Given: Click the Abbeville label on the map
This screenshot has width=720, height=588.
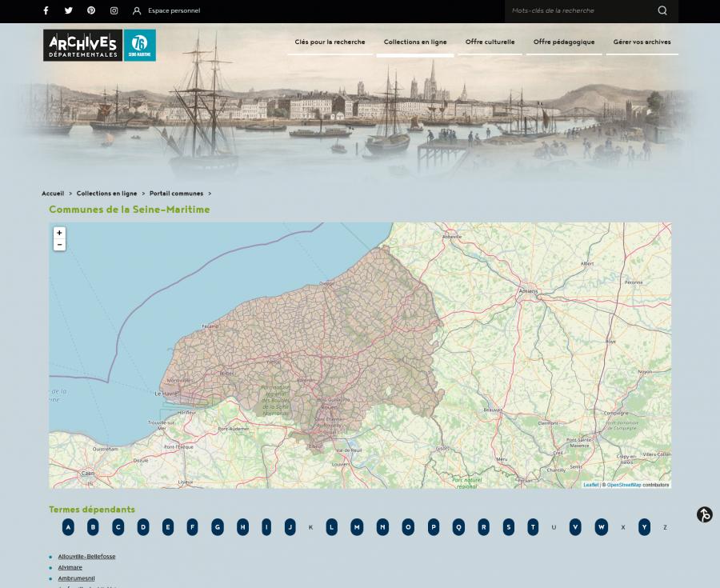Looking at the screenshot, I should 452,237.
